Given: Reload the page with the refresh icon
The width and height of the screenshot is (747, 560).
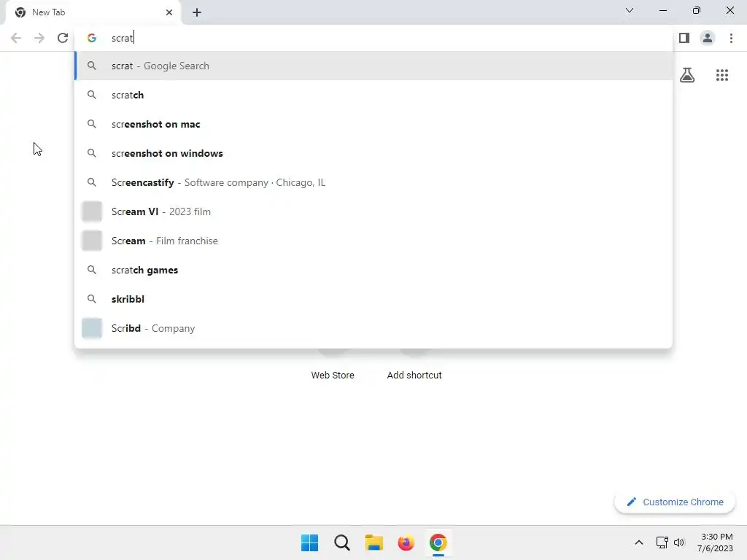Looking at the screenshot, I should coord(63,38).
